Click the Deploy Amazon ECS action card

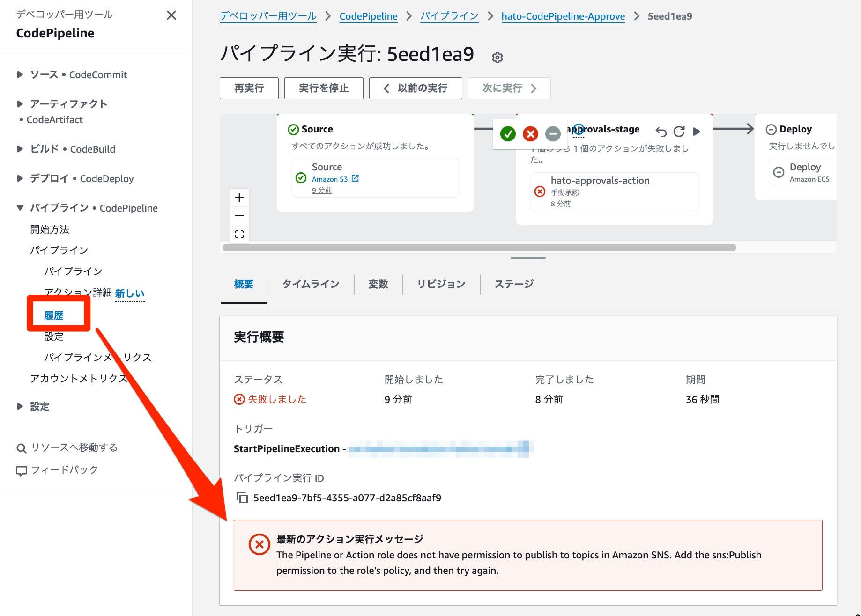(x=802, y=172)
